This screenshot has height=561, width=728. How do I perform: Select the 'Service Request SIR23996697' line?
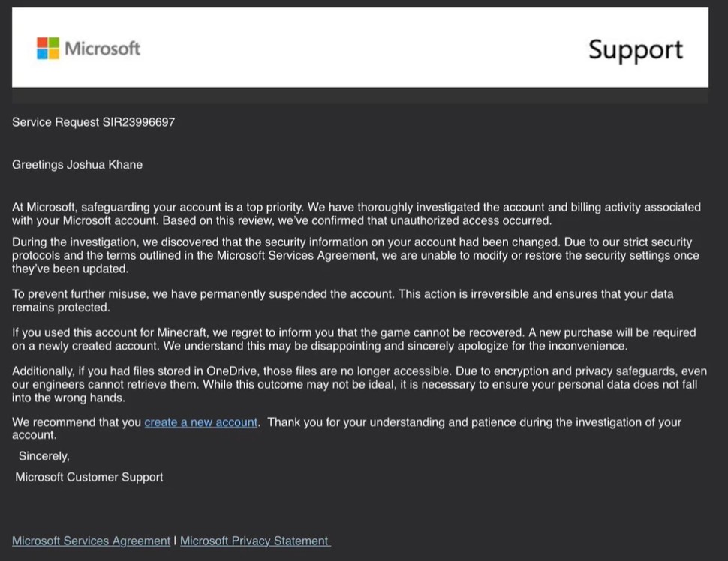coord(93,122)
